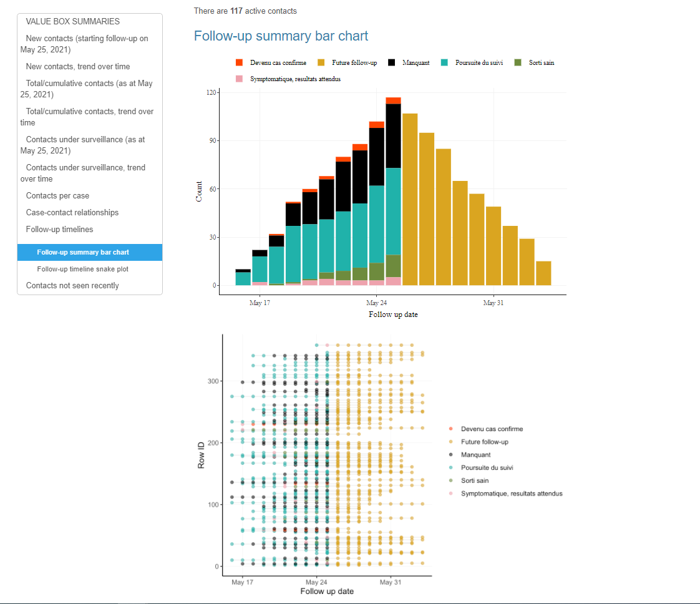Screen dimensions: 700x604
Task: Expand the Follow-up timelines section
Action: [x=59, y=229]
